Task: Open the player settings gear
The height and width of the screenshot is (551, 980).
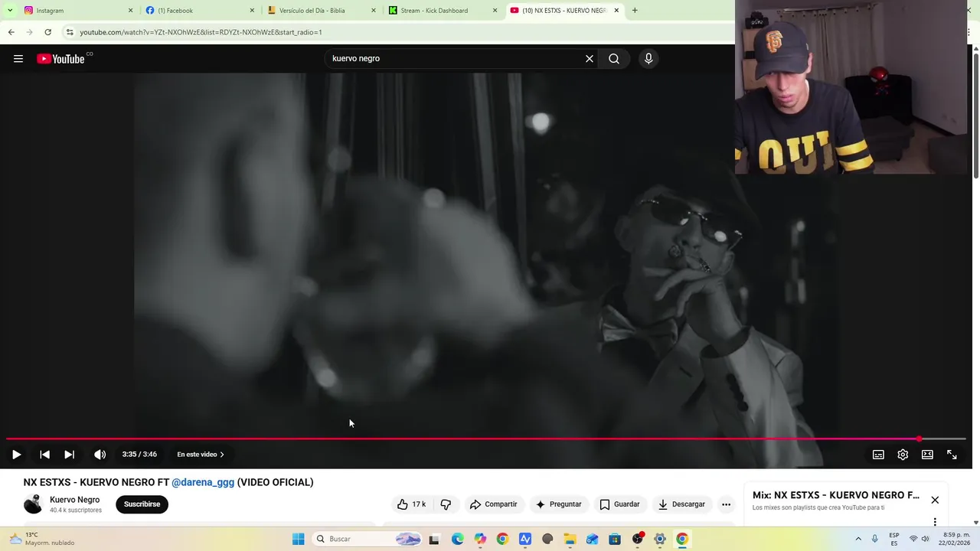Action: pos(903,455)
